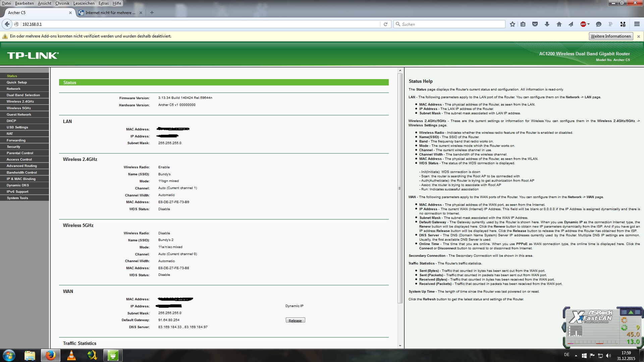
Task: Go to the Firefox home page icon
Action: pos(559,24)
